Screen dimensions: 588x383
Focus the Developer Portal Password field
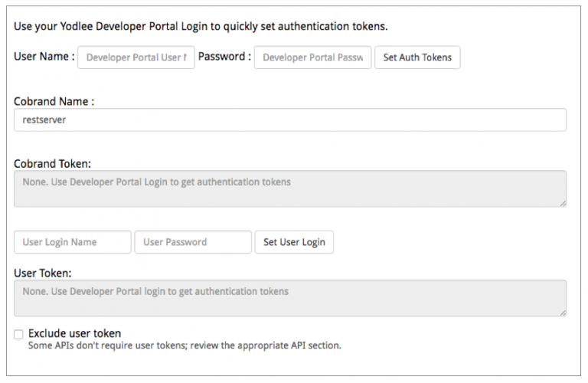(312, 57)
